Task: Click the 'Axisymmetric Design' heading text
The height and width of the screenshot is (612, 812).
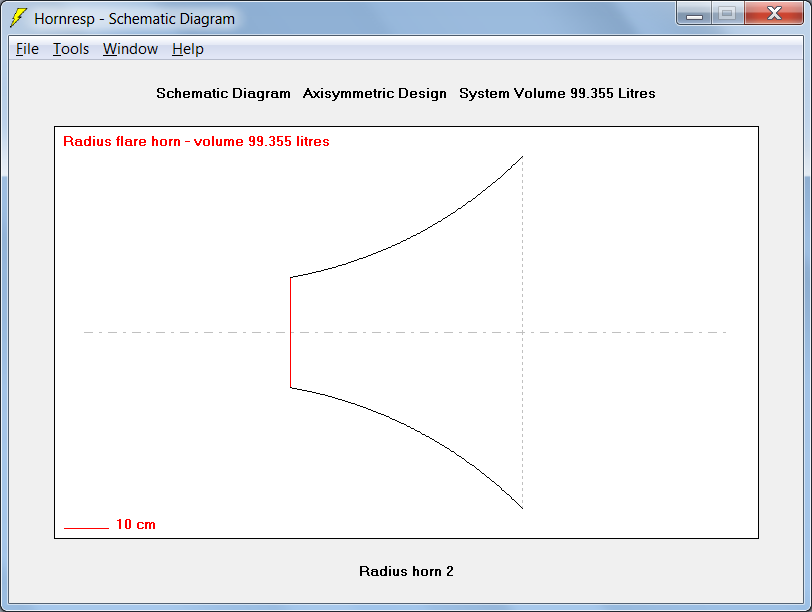Action: point(374,93)
